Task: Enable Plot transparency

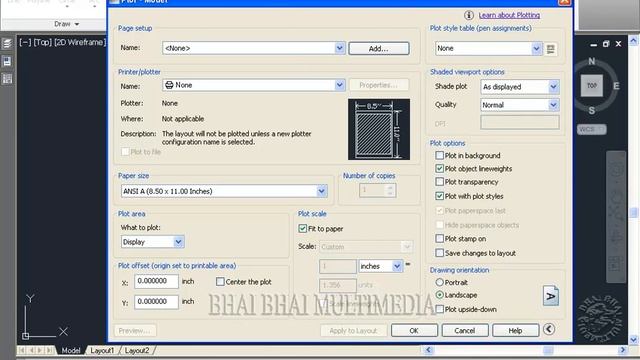Action: pyautogui.click(x=440, y=182)
